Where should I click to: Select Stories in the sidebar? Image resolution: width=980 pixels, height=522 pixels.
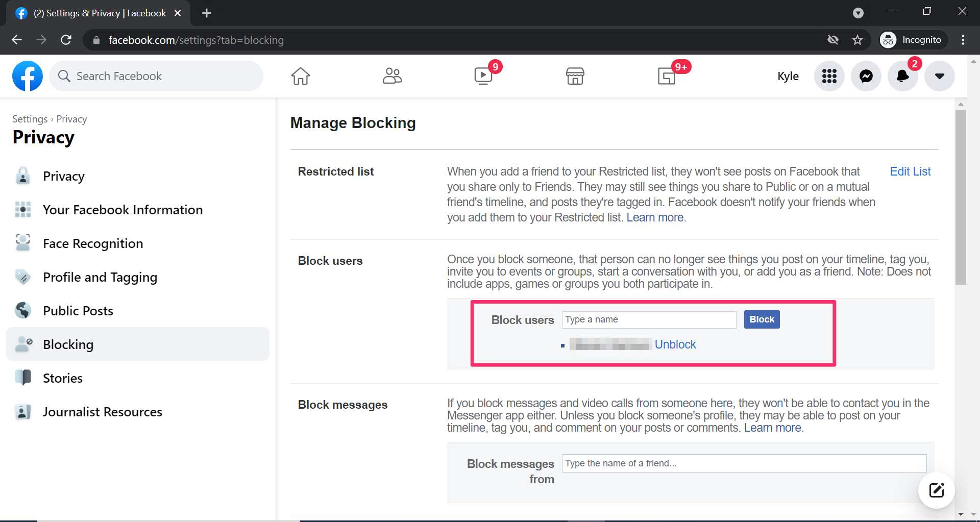click(138, 378)
